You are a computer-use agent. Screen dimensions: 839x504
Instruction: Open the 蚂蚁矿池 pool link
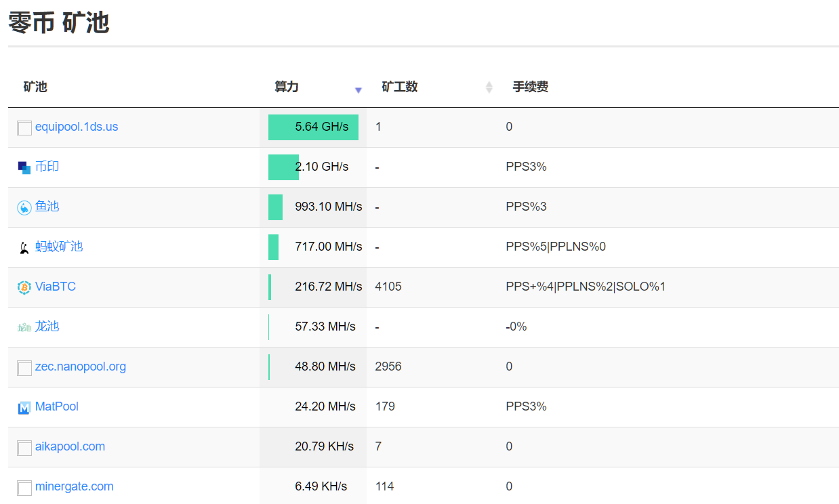[59, 247]
